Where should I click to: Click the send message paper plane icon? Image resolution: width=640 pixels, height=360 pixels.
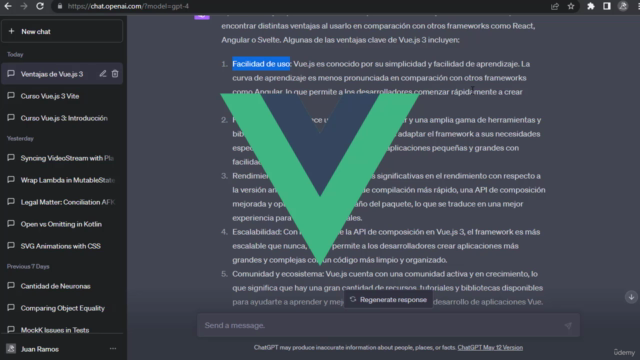click(568, 326)
